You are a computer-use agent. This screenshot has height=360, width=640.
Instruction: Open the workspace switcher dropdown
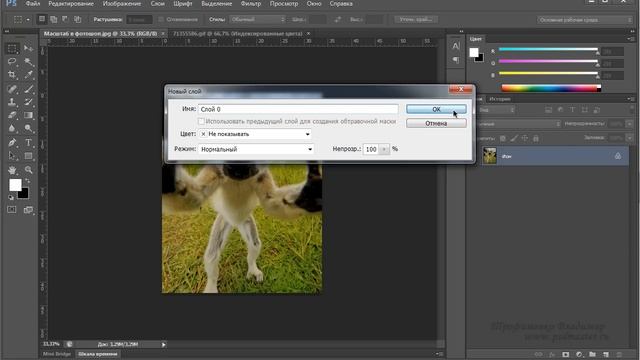coord(584,20)
